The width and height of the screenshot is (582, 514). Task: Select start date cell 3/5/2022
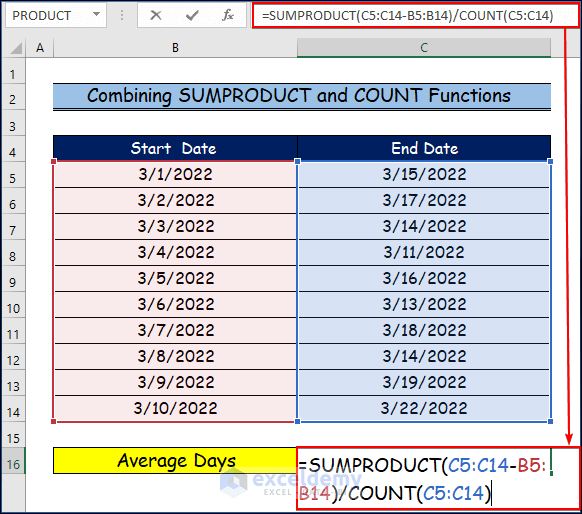(175, 278)
